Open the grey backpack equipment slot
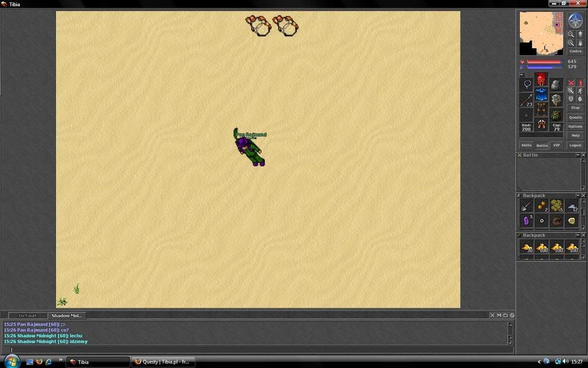Screen dimensions: 588x368 click(x=556, y=85)
